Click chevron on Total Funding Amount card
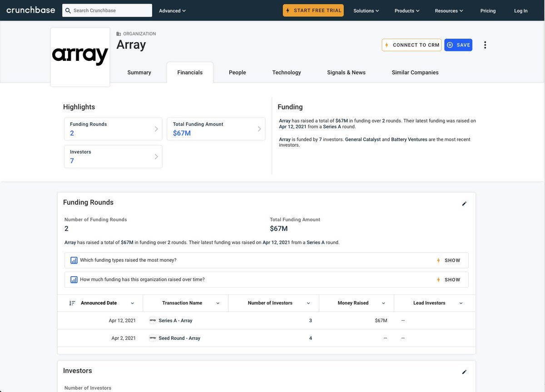 (259, 129)
